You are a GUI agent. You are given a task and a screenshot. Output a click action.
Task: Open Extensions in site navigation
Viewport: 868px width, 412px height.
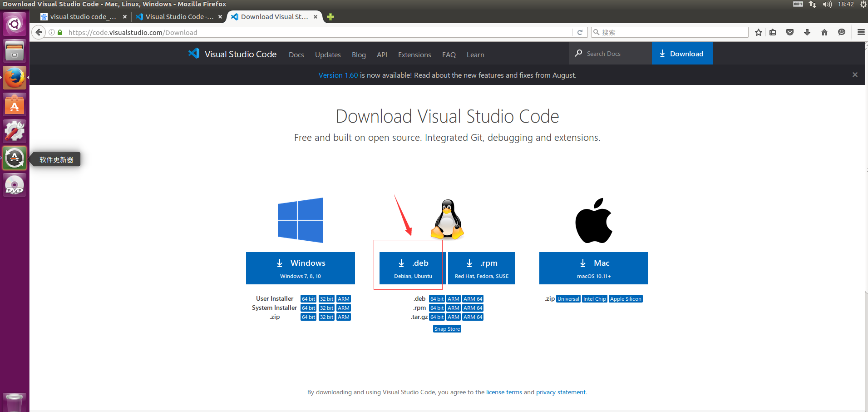(414, 55)
